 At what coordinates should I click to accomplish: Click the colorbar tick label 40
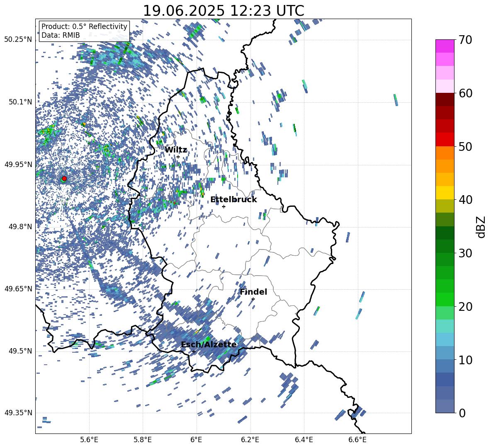click(x=465, y=200)
